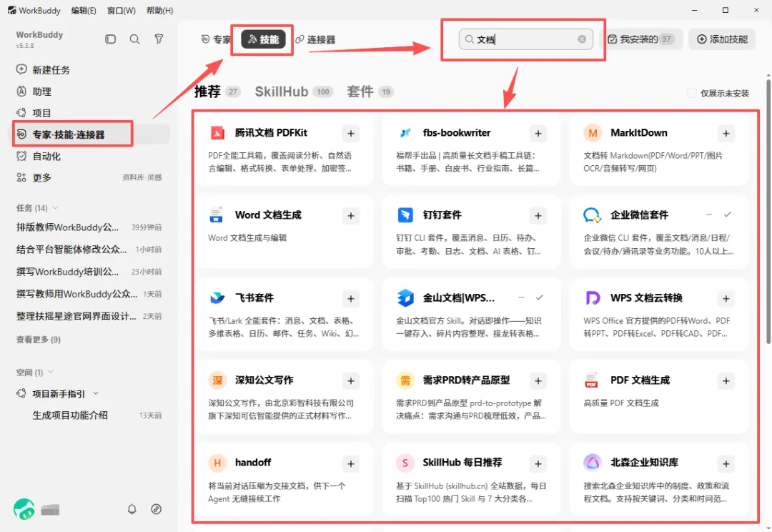Open the 窗口(W) menu

[121, 10]
